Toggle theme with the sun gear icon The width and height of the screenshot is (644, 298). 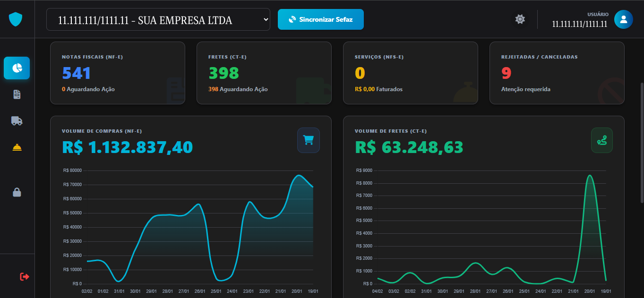520,19
